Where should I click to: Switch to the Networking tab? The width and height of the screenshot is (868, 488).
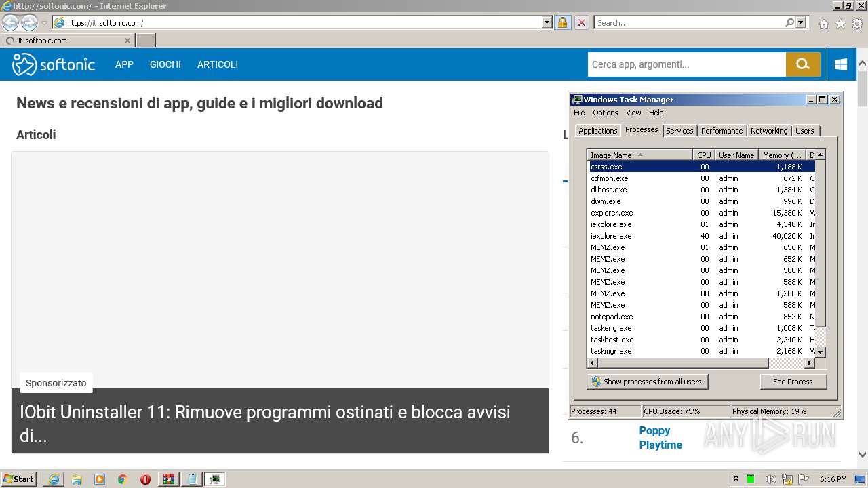point(769,131)
